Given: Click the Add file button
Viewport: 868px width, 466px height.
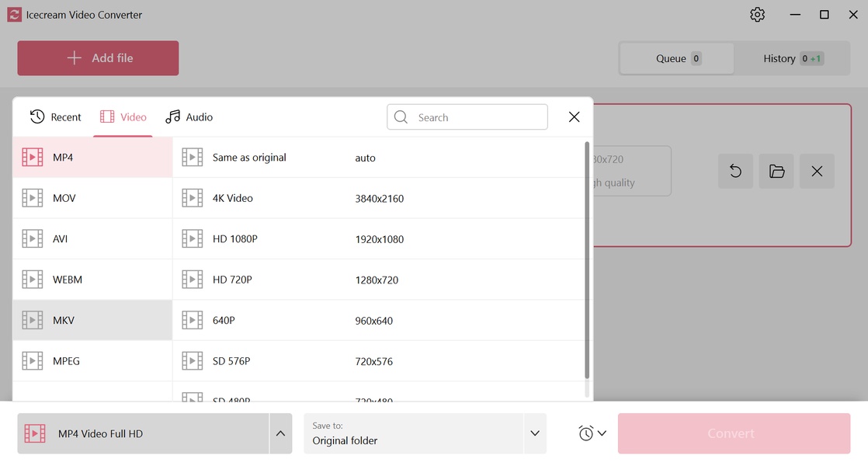Looking at the screenshot, I should point(99,58).
